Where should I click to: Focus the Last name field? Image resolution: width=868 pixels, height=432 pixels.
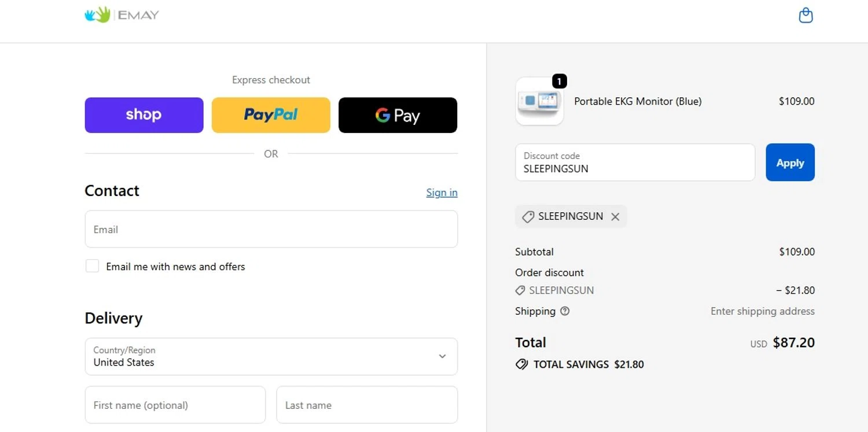point(367,405)
